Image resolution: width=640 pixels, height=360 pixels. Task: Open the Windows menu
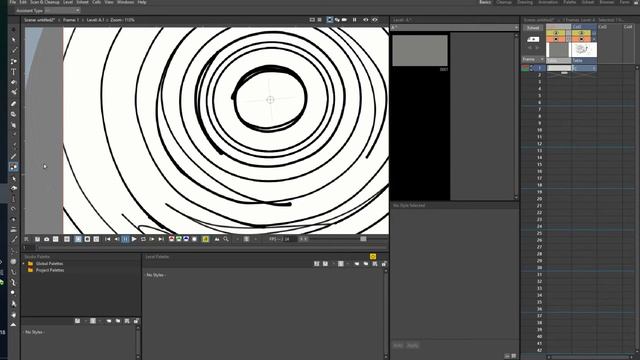[x=125, y=2]
